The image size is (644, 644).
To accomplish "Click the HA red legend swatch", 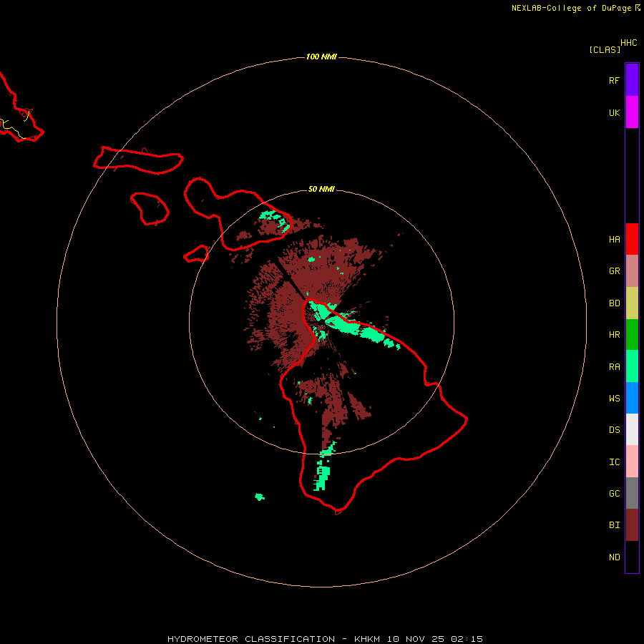I will 632,239.
